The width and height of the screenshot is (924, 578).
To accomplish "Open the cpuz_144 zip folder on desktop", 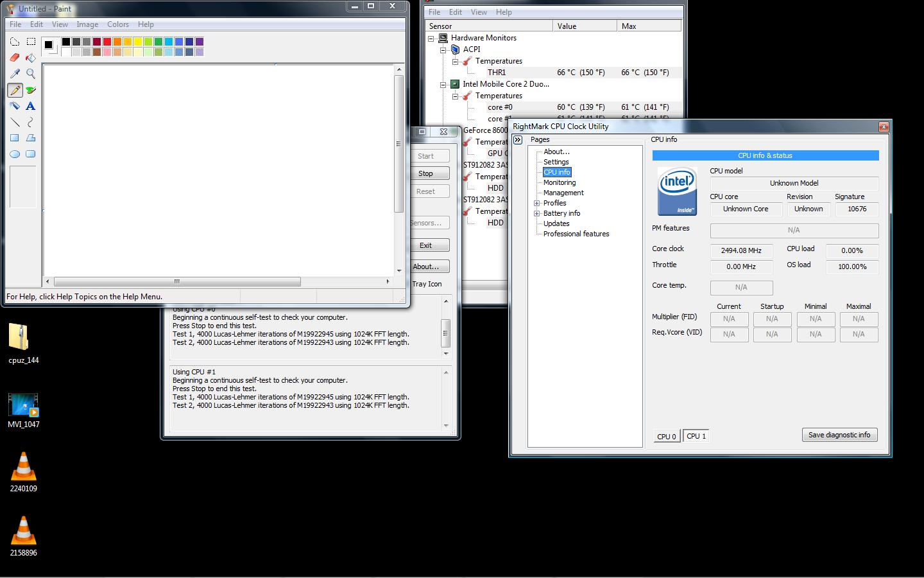I will coord(23,344).
